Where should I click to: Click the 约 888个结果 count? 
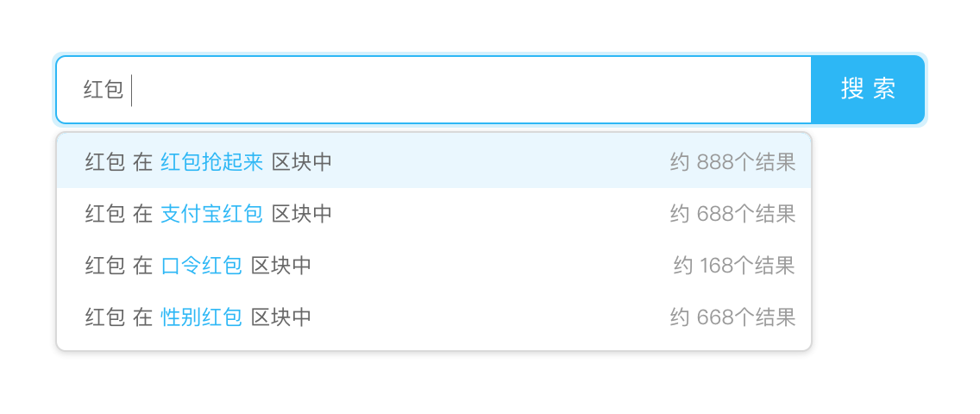[x=732, y=162]
